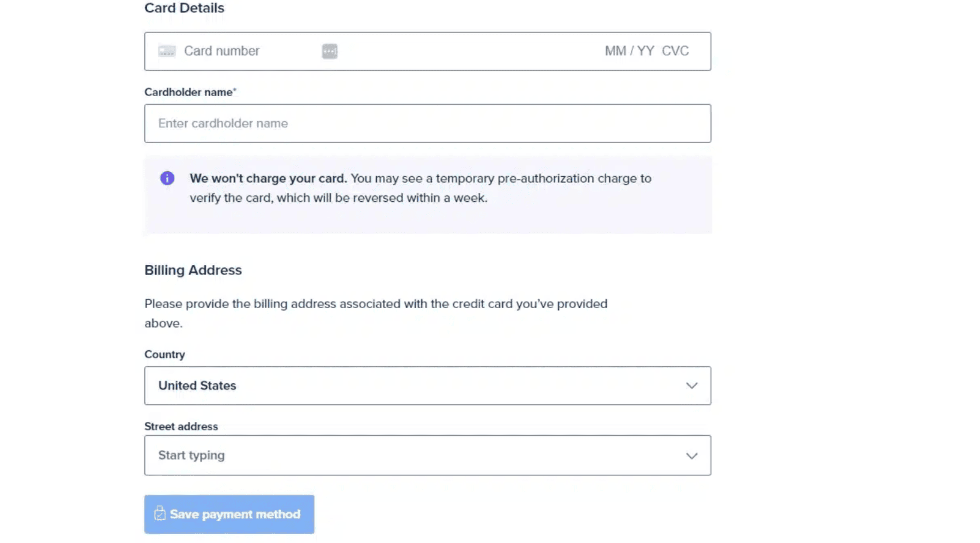Click the Cardholder name label
980x543 pixels.
tap(190, 92)
